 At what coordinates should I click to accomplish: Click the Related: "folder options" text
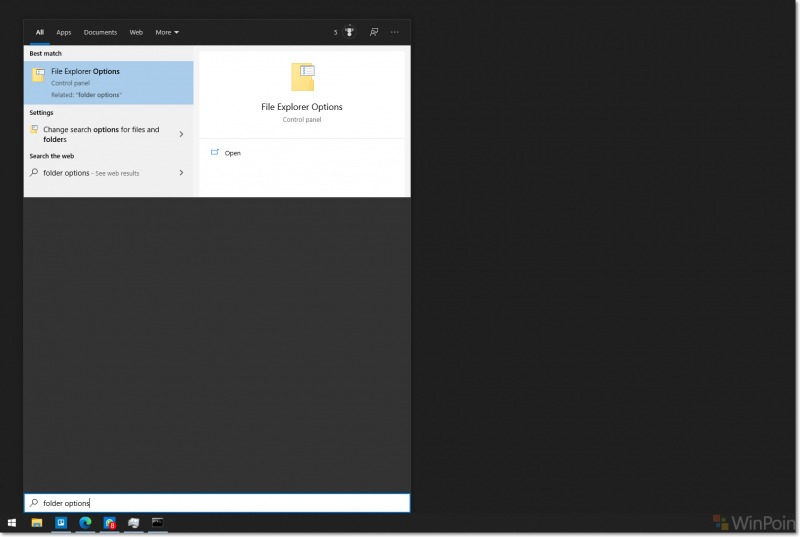pos(86,95)
